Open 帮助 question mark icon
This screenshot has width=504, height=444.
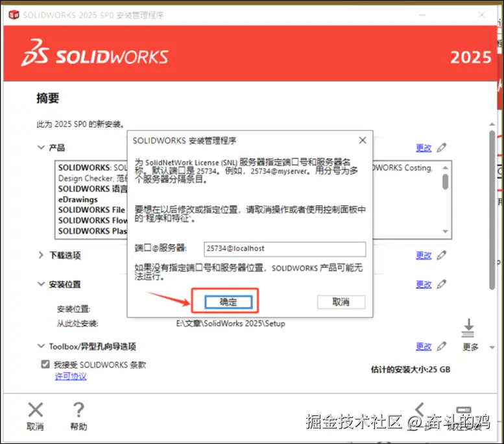(78, 410)
